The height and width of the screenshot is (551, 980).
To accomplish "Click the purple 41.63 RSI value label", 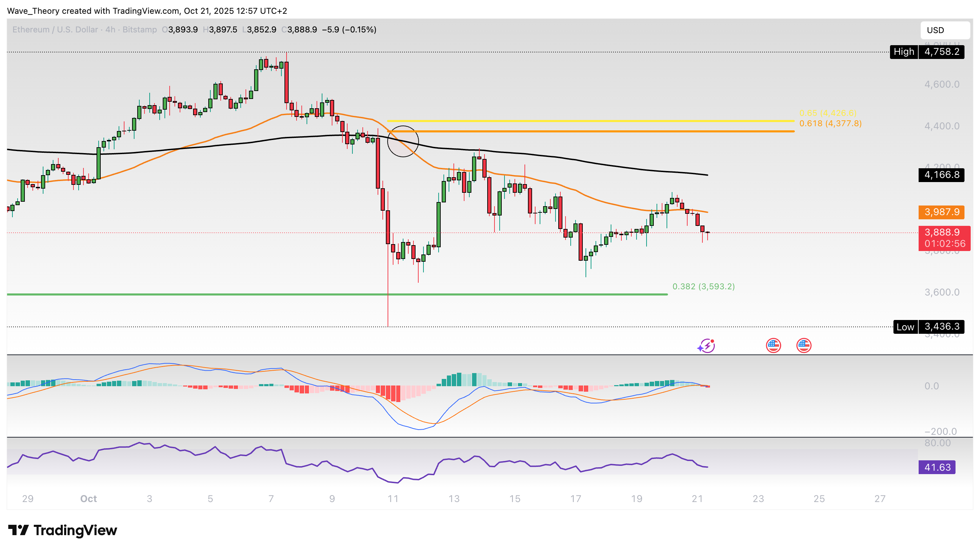I will [x=938, y=467].
